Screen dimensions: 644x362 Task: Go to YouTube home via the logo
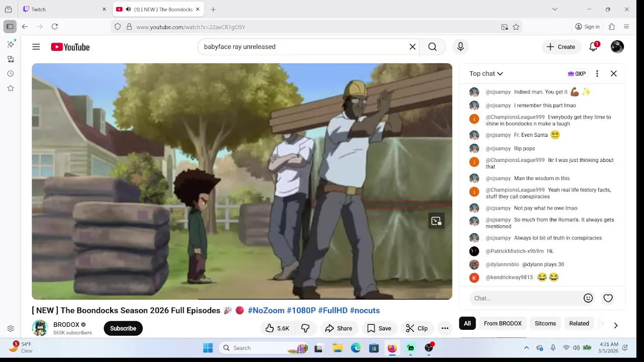pos(70,47)
